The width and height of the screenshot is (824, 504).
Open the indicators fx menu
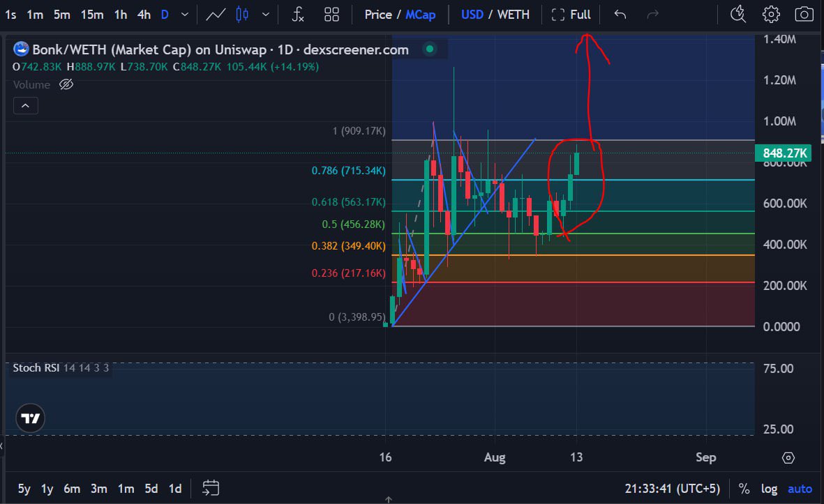coord(298,15)
